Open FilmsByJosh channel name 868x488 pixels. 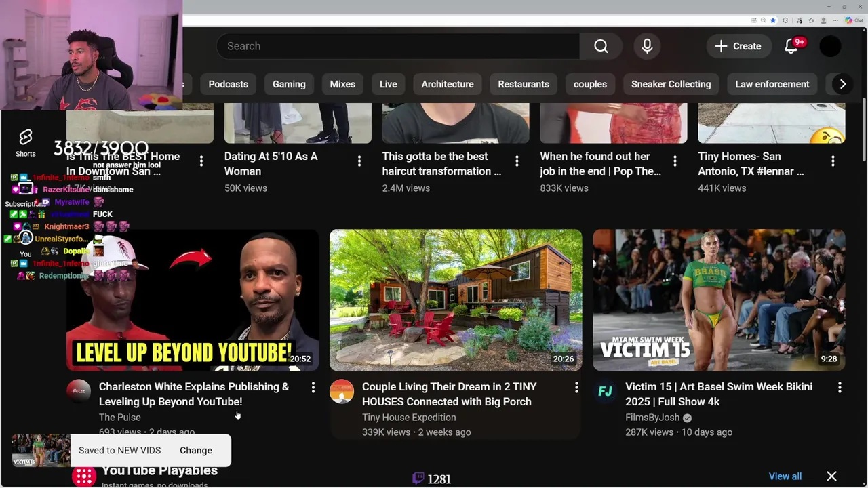[652, 418]
